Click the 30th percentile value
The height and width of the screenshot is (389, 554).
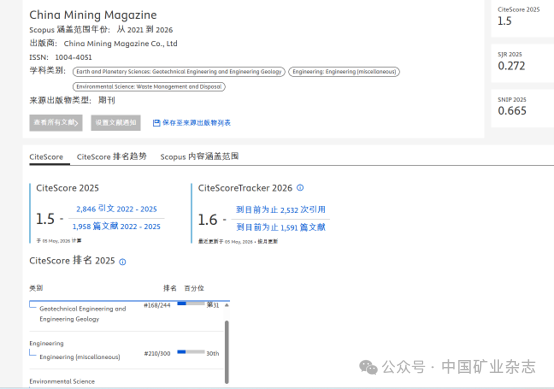click(x=213, y=353)
